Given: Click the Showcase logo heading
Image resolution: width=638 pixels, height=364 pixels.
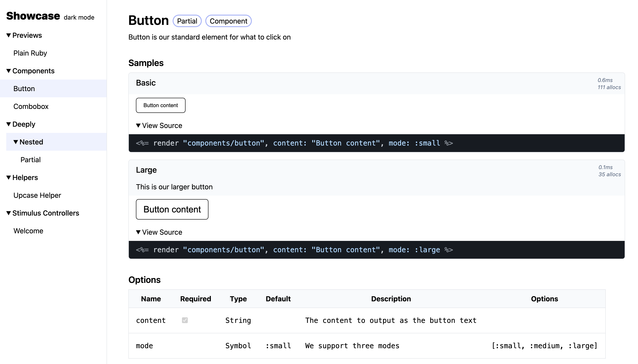Looking at the screenshot, I should 33,16.
